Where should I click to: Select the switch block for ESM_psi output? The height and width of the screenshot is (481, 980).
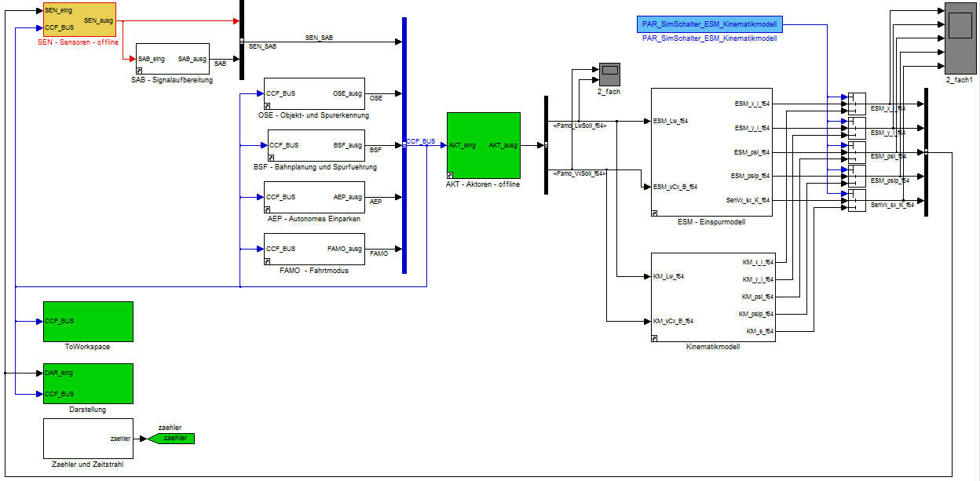point(857,152)
